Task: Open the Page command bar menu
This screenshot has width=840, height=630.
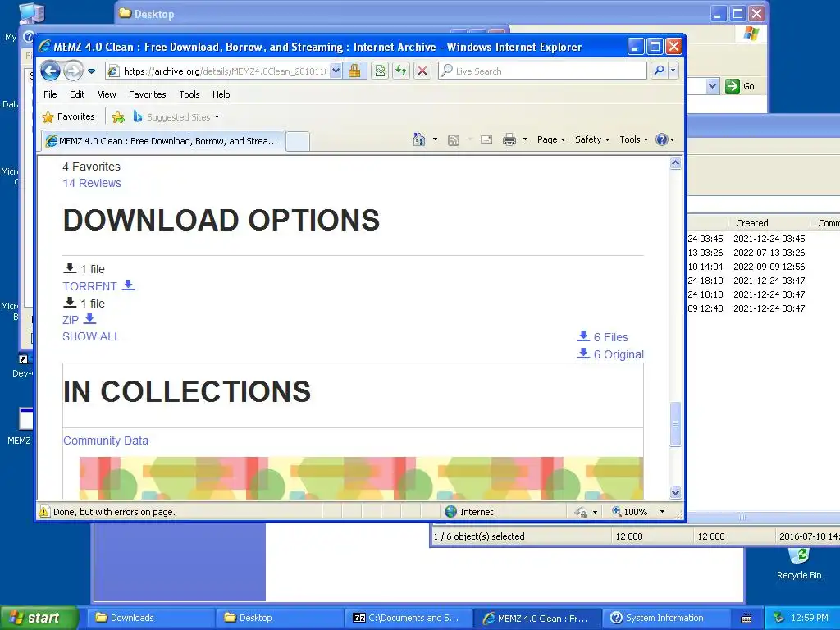Action: (x=551, y=139)
